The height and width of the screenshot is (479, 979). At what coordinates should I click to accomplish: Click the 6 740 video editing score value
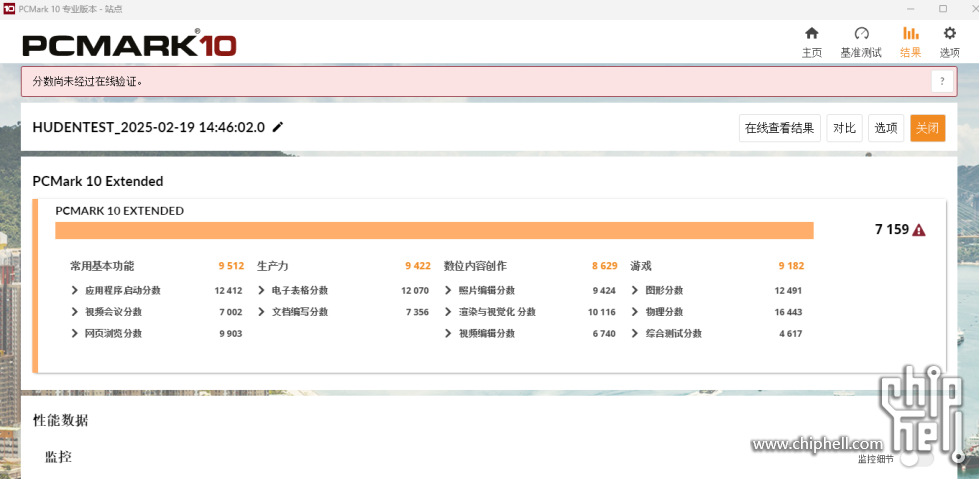coord(604,333)
